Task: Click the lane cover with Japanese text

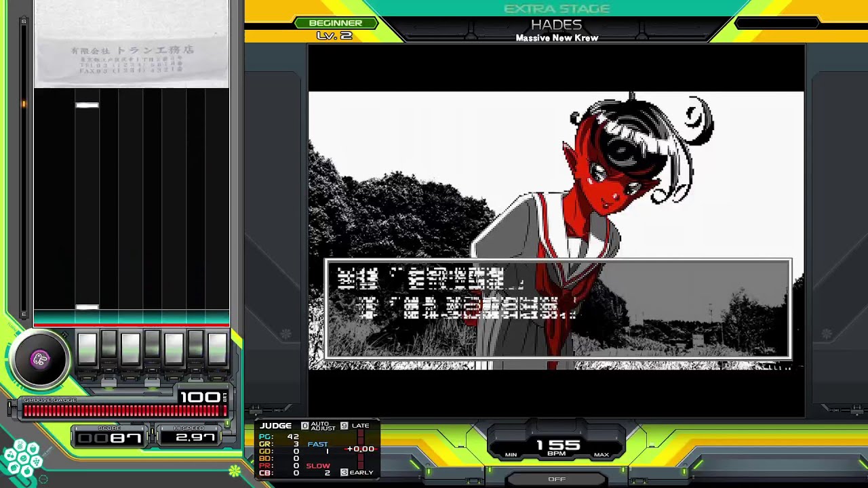Action: (x=132, y=44)
